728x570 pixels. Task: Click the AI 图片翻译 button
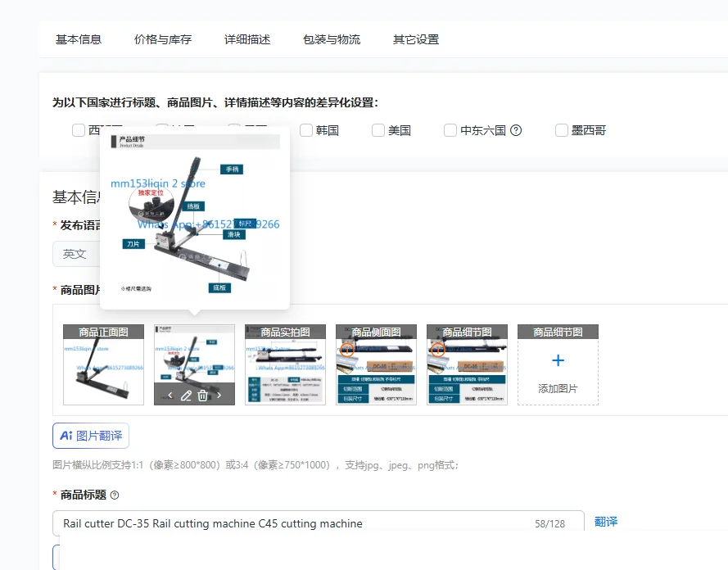click(x=91, y=436)
